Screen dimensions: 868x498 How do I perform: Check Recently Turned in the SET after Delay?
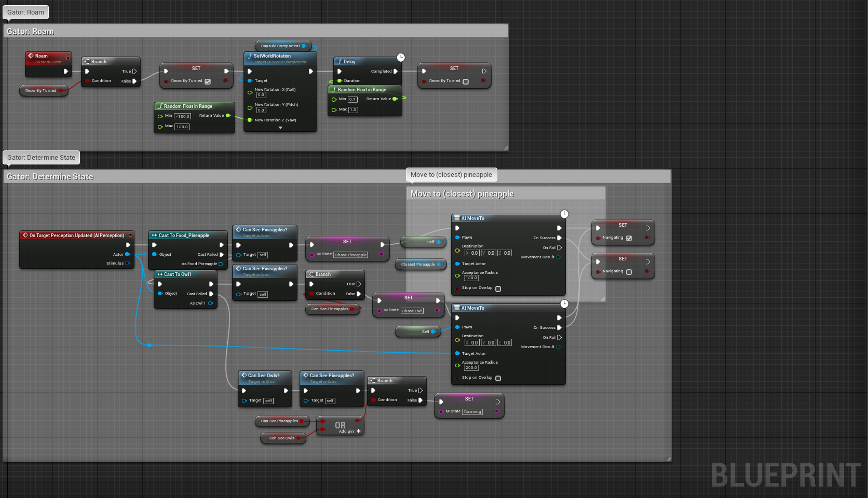point(466,81)
